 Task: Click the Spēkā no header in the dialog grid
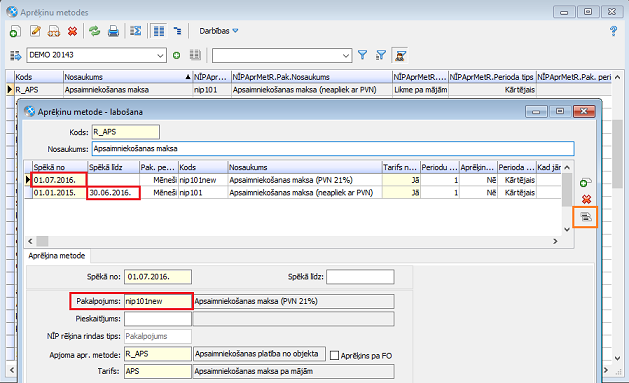point(60,167)
